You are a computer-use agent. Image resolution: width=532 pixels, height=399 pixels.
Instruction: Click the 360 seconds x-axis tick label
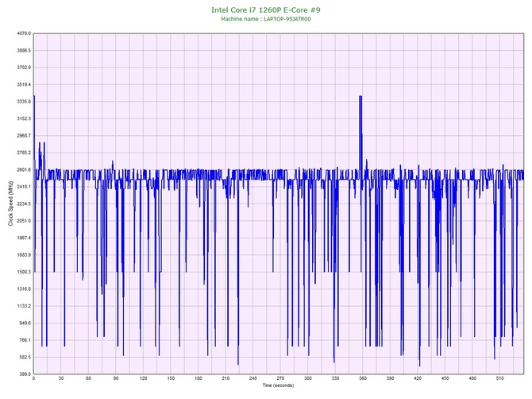point(363,378)
